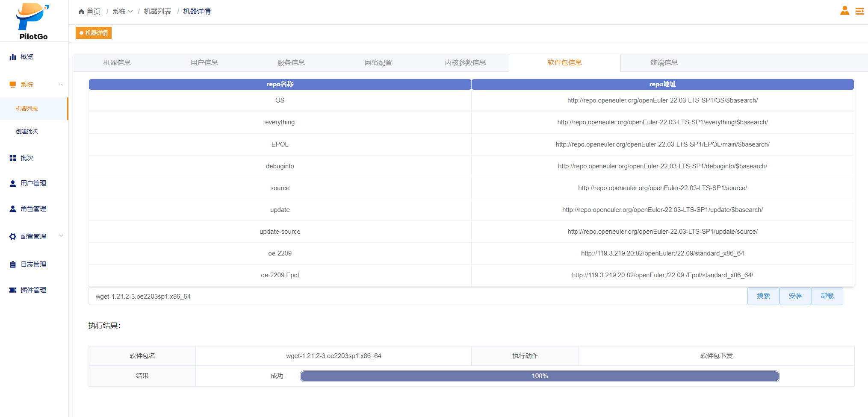This screenshot has width=868, height=417.
Task: Expand the 配置管理 sidebar menu
Action: 61,236
